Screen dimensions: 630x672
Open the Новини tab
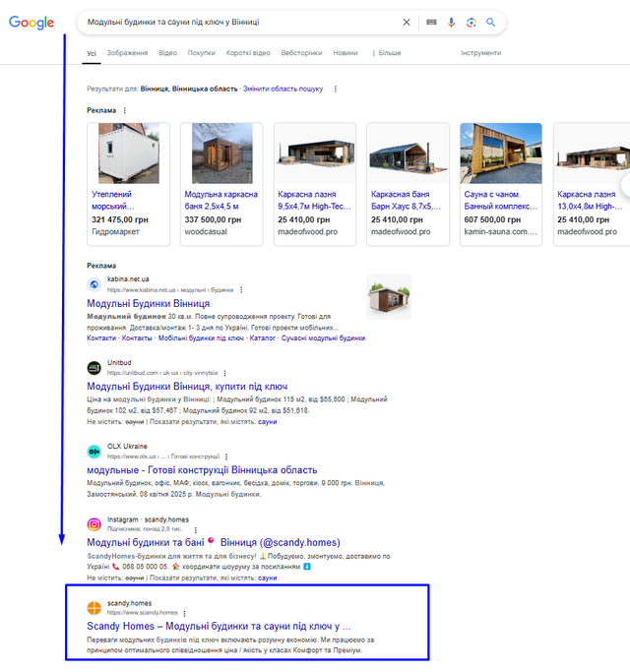(346, 53)
